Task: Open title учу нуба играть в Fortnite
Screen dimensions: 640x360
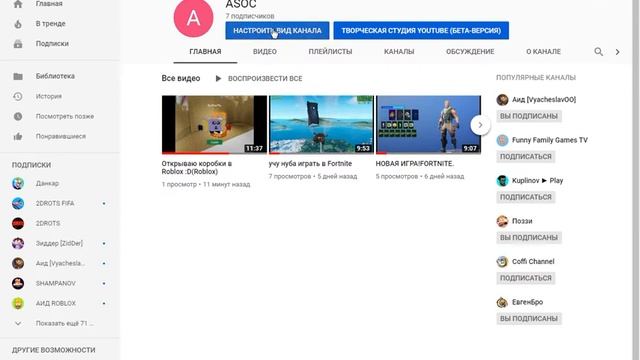Action: coord(310,164)
